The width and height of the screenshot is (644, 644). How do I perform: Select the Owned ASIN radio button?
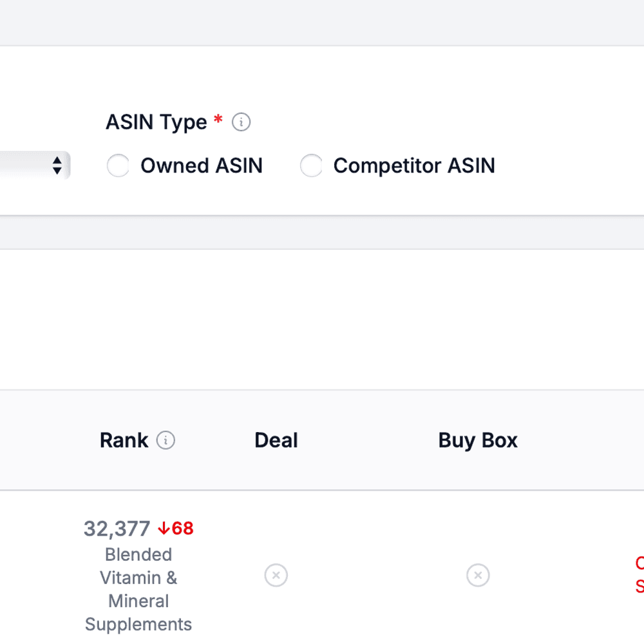pos(118,166)
